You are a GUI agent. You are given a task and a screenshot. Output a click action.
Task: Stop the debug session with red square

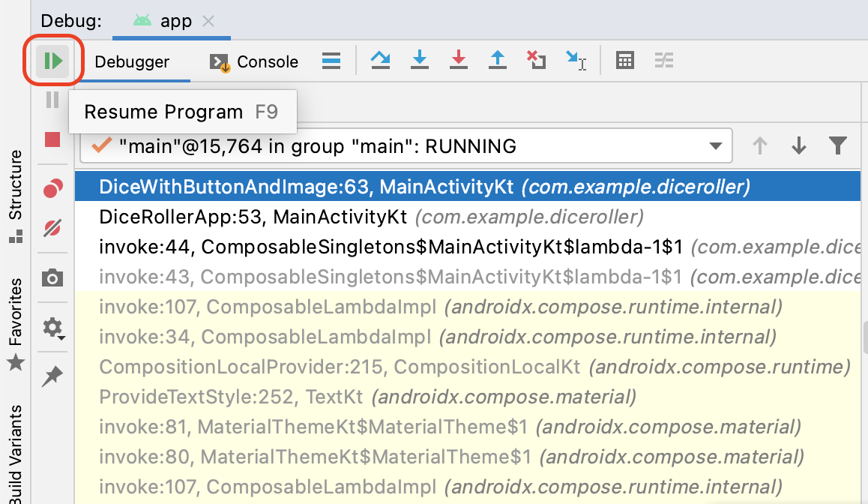tap(52, 139)
